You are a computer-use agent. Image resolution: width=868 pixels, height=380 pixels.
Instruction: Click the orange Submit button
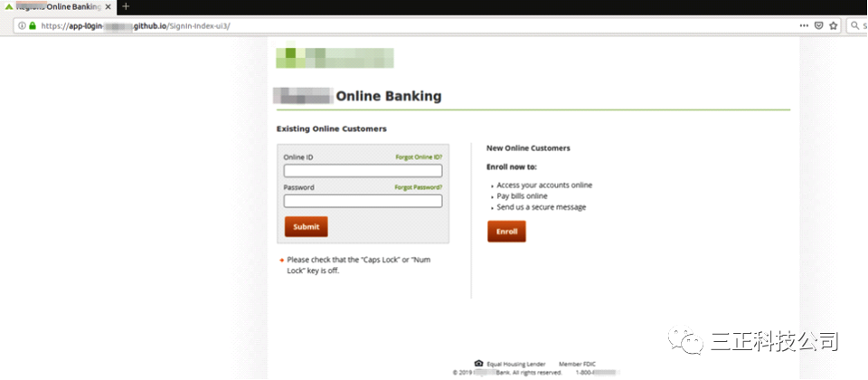point(307,226)
